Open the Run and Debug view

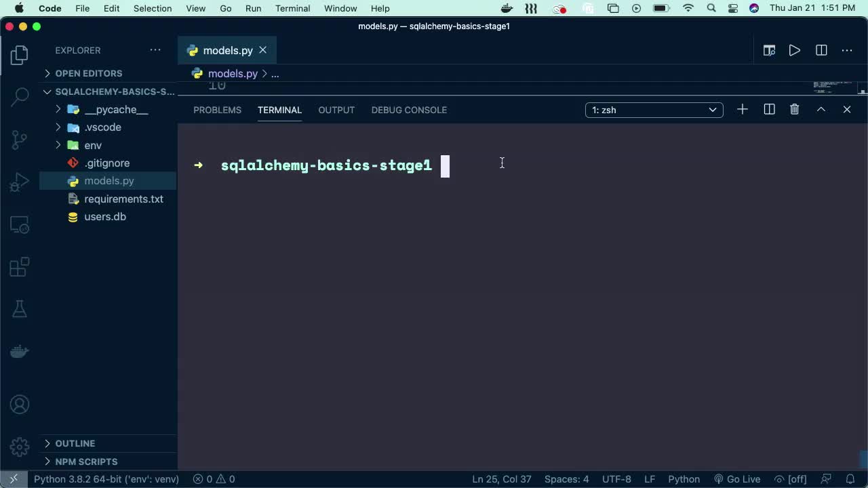(x=20, y=182)
